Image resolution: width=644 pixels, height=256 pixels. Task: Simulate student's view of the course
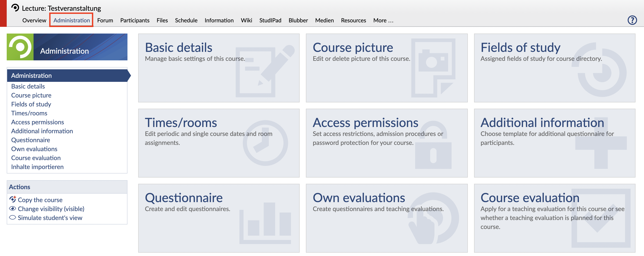(50, 218)
